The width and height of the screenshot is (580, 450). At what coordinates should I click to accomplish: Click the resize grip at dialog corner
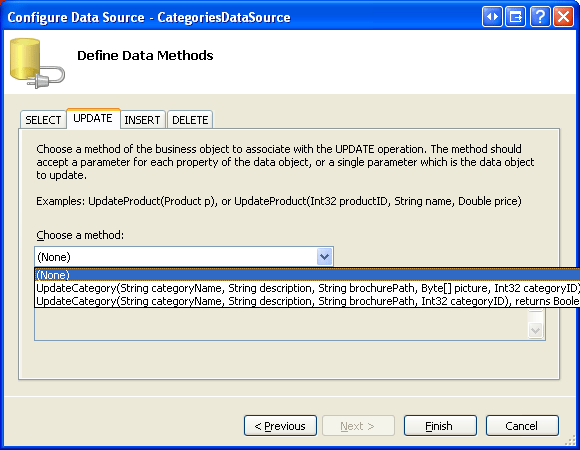pos(570,440)
